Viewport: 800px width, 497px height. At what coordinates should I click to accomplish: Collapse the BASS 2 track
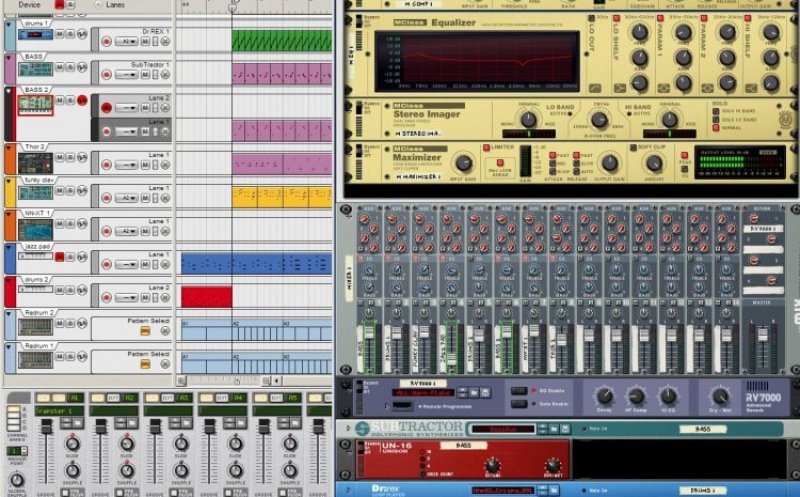9,90
